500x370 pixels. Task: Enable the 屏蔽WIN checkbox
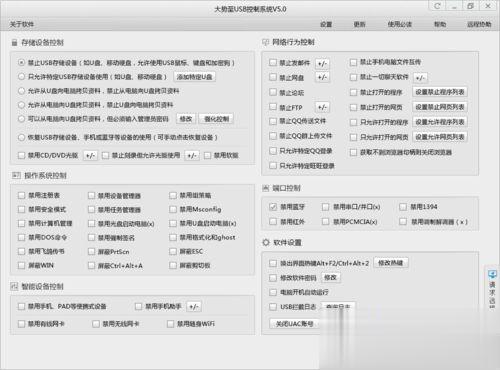point(22,265)
